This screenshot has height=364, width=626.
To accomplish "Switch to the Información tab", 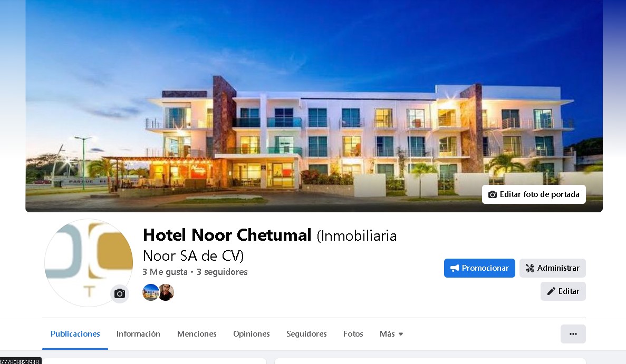I will coord(138,334).
